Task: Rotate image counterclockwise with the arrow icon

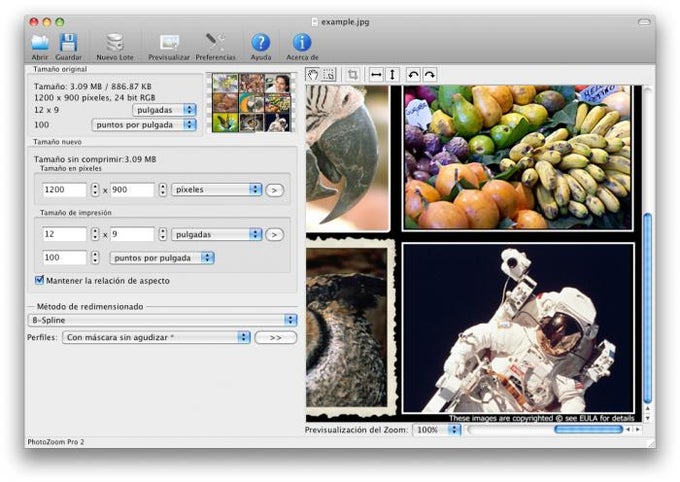Action: (413, 75)
